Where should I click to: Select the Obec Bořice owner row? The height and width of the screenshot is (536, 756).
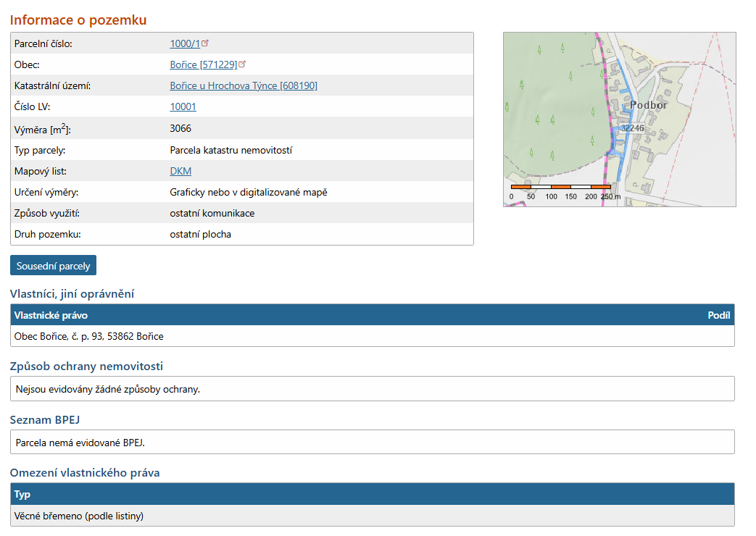point(88,336)
